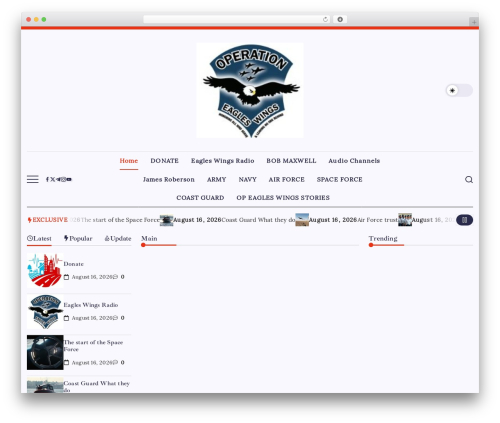Image resolution: width=500 pixels, height=423 pixels.
Task: Open OP EAGLES WINGS STORIES menu item
Action: [283, 198]
